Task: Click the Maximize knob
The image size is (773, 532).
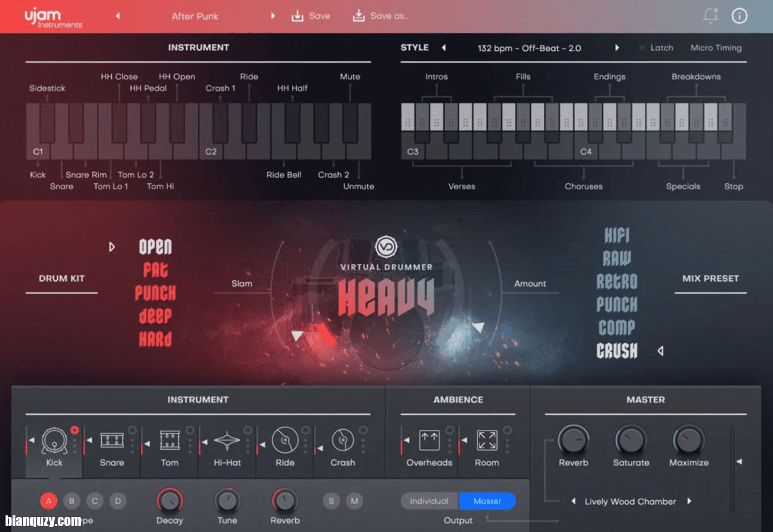Action: click(x=689, y=440)
